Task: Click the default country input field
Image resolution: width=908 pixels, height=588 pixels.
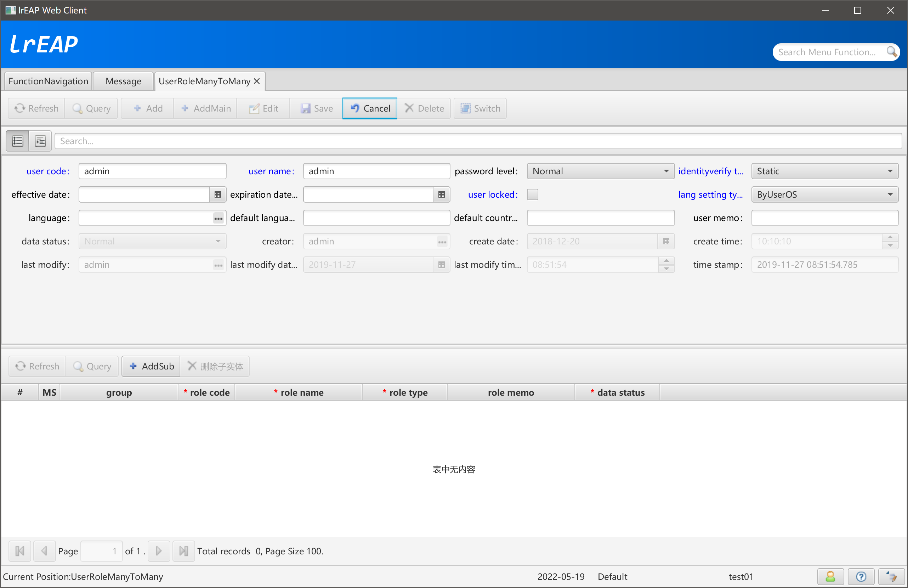Action: (601, 218)
